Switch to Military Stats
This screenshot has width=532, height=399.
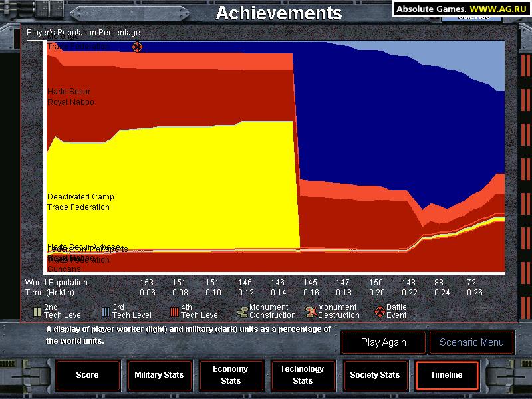click(x=159, y=375)
